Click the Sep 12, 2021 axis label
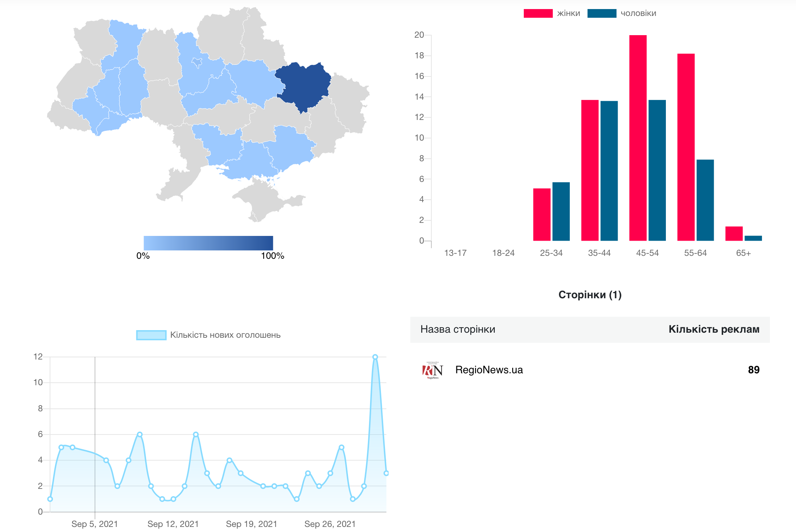The height and width of the screenshot is (532, 796). tap(173, 524)
